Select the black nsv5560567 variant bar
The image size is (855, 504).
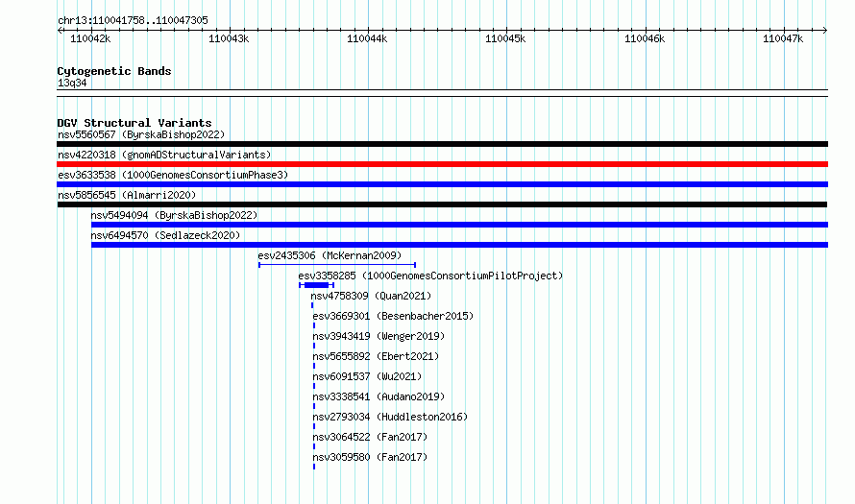coord(442,144)
